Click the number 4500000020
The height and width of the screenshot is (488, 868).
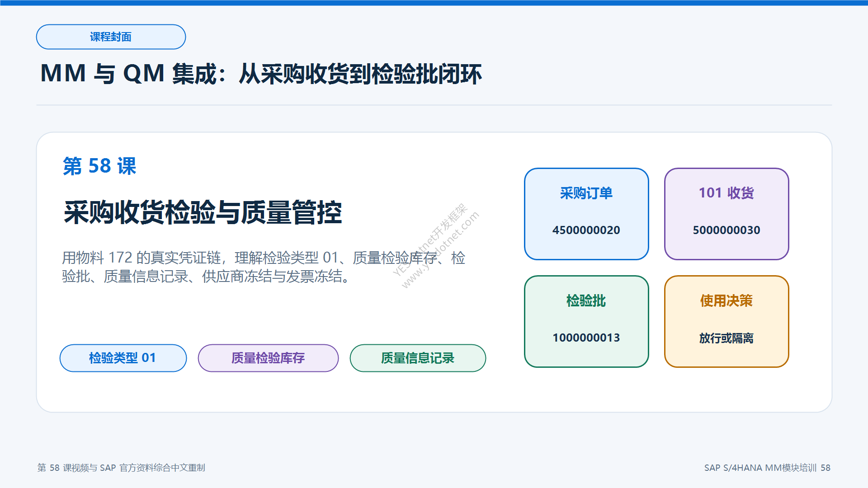coord(586,230)
